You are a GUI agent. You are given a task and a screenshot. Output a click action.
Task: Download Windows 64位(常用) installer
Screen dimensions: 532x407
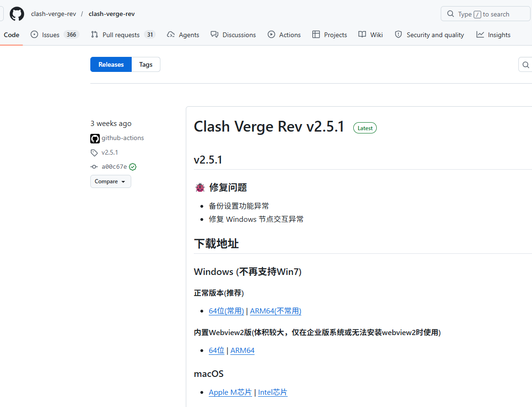click(226, 311)
